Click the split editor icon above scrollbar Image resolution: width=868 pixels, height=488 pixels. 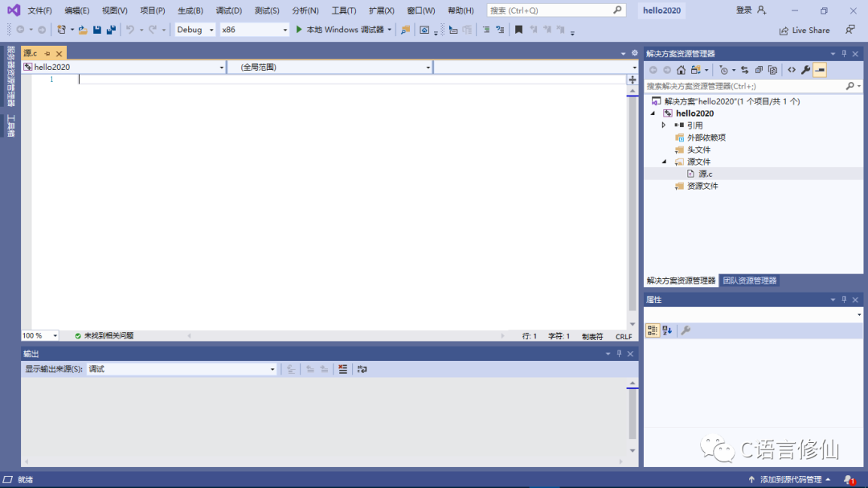pos(633,80)
